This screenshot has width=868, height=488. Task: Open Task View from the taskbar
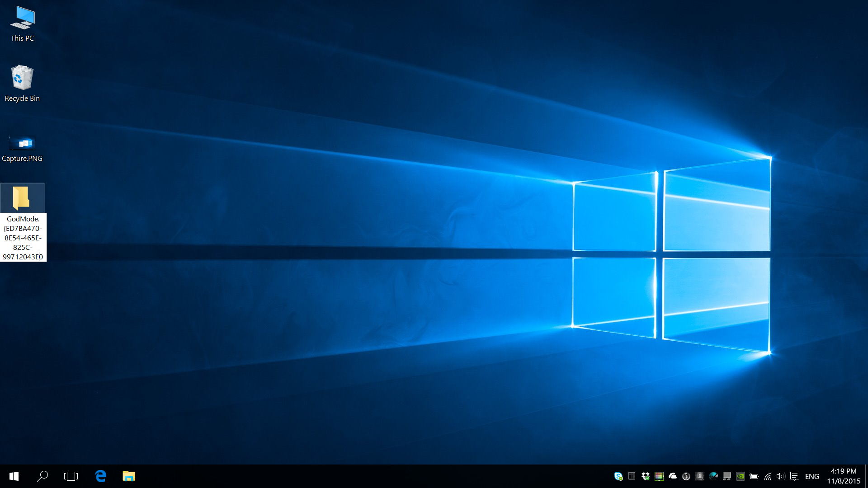point(71,476)
